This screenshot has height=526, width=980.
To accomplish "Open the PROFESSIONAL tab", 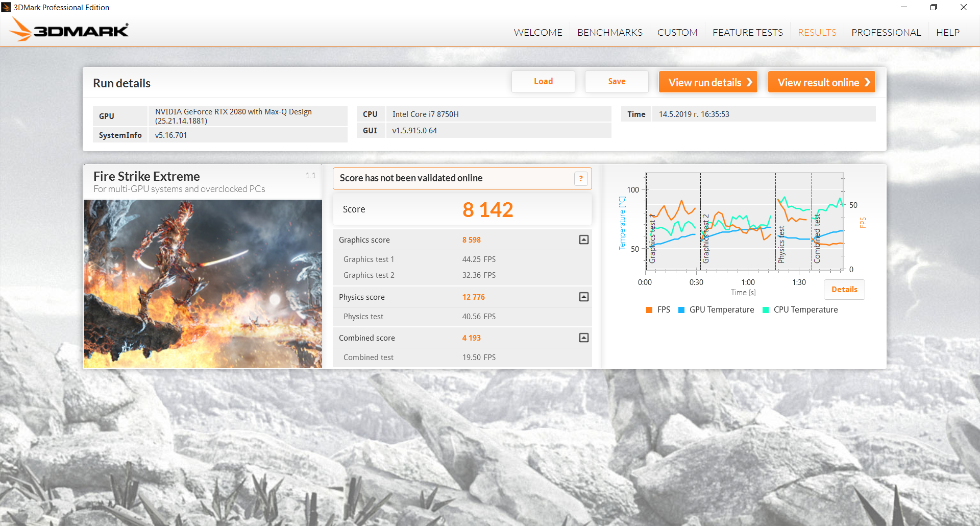I will click(886, 32).
